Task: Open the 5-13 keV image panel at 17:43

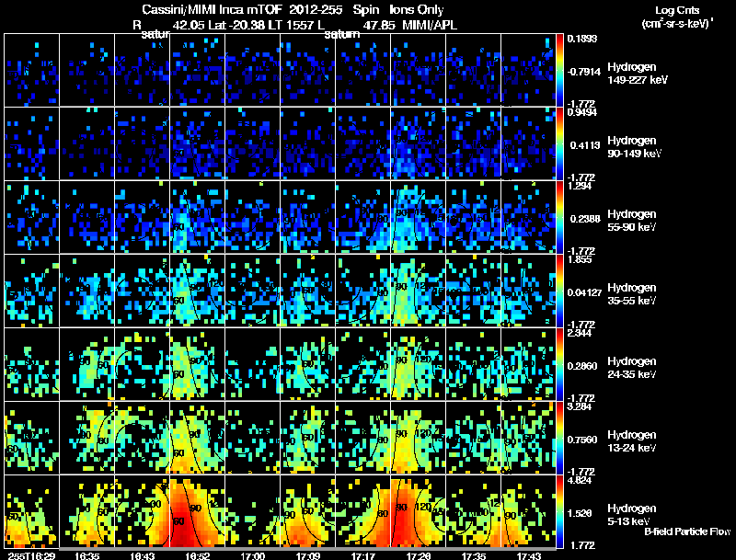Action: pyautogui.click(x=528, y=511)
